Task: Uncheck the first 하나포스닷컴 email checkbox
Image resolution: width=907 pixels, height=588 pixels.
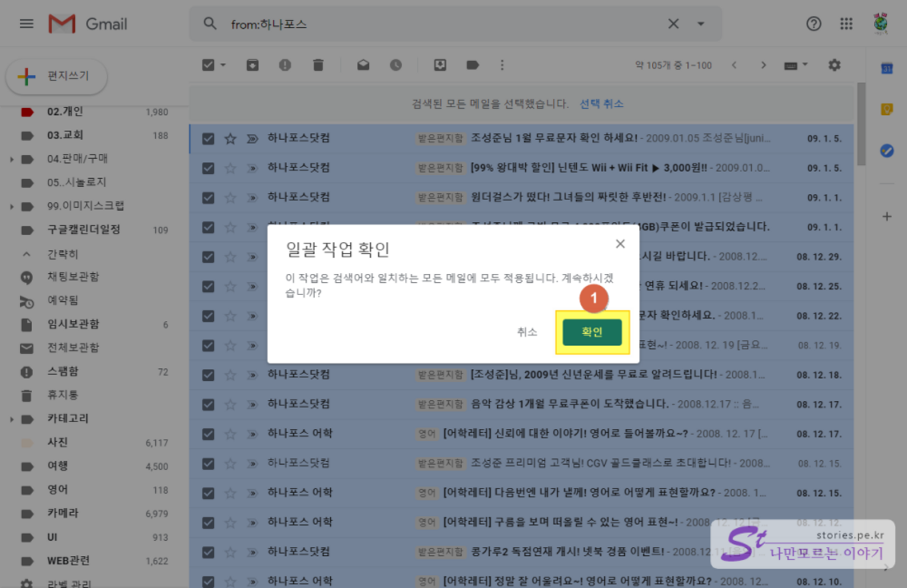Action: pos(208,138)
